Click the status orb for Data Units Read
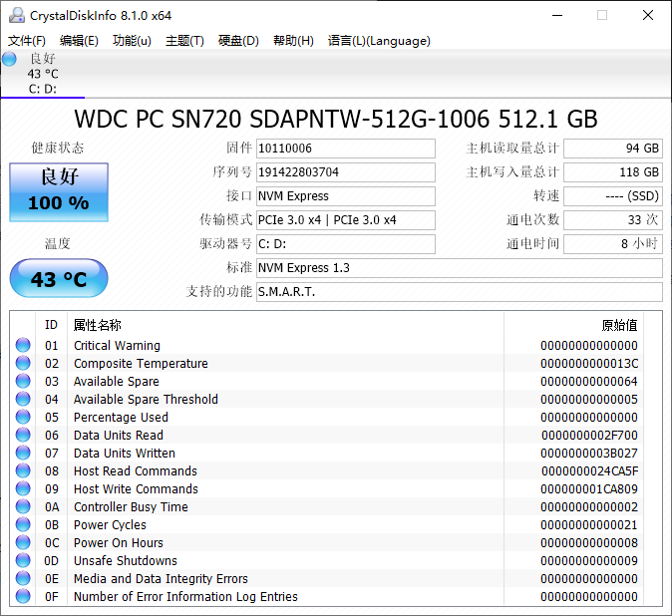Image resolution: width=672 pixels, height=616 pixels. coord(23,436)
